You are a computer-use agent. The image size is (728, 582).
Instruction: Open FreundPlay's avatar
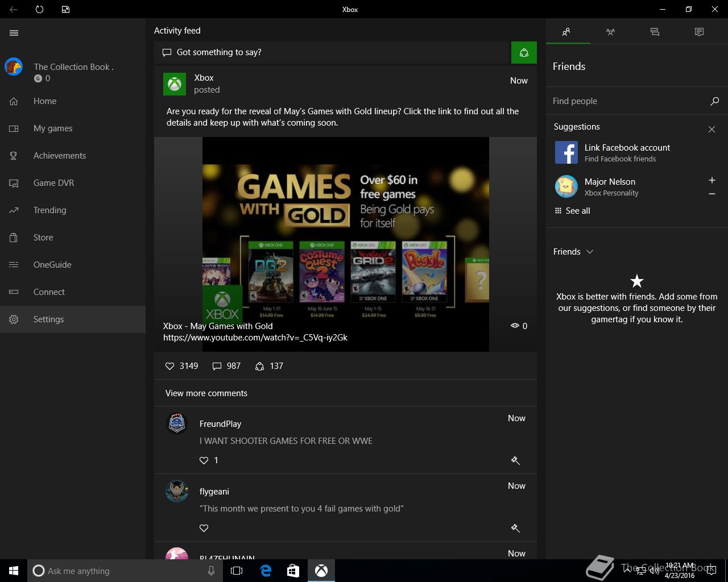pyautogui.click(x=177, y=424)
